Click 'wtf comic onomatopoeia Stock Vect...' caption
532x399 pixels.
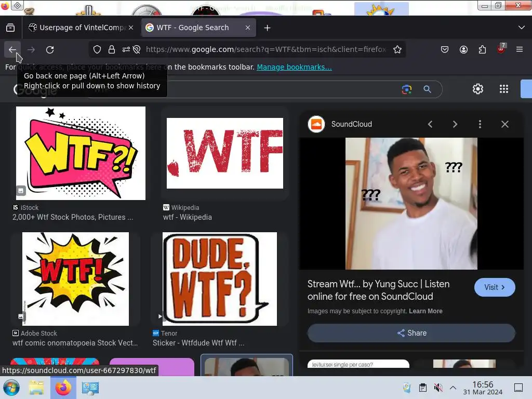(x=75, y=343)
